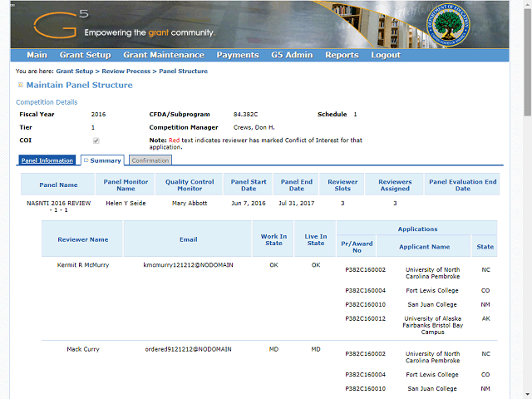
Task: Click the Applicant Name column header
Action: (424, 247)
